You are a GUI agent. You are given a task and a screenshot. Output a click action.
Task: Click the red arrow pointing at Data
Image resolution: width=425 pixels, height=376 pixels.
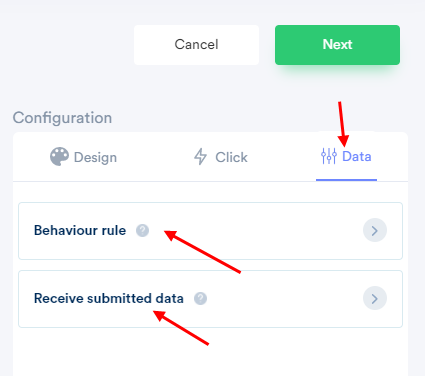(x=342, y=124)
